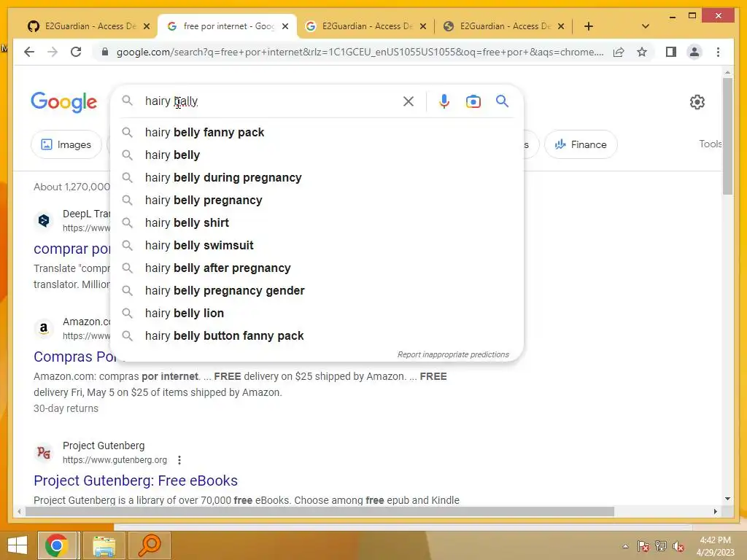Open the browser side panel
This screenshot has width=747, height=560.
pos(671,52)
